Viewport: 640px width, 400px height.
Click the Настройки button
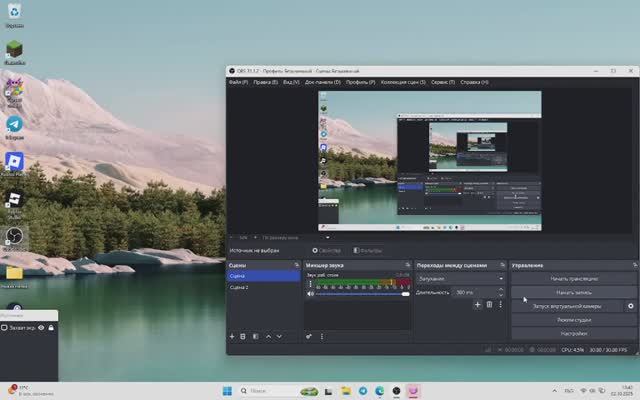[x=574, y=333]
